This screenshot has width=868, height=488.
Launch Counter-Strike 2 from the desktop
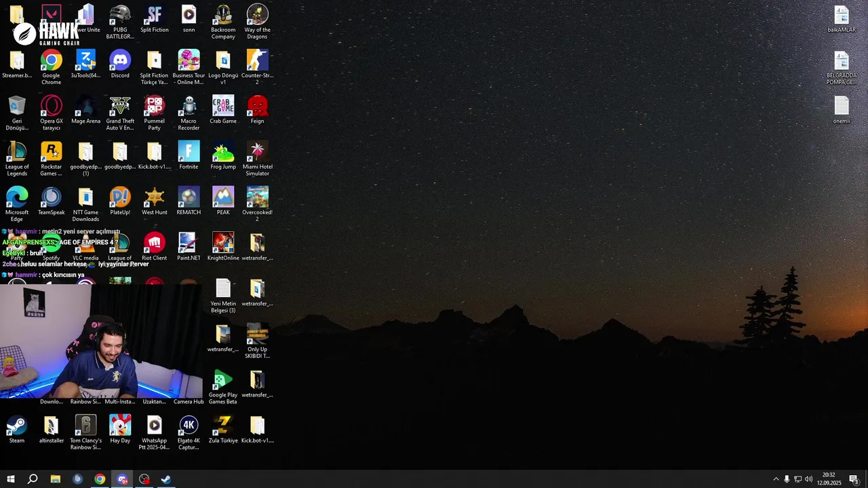point(258,67)
